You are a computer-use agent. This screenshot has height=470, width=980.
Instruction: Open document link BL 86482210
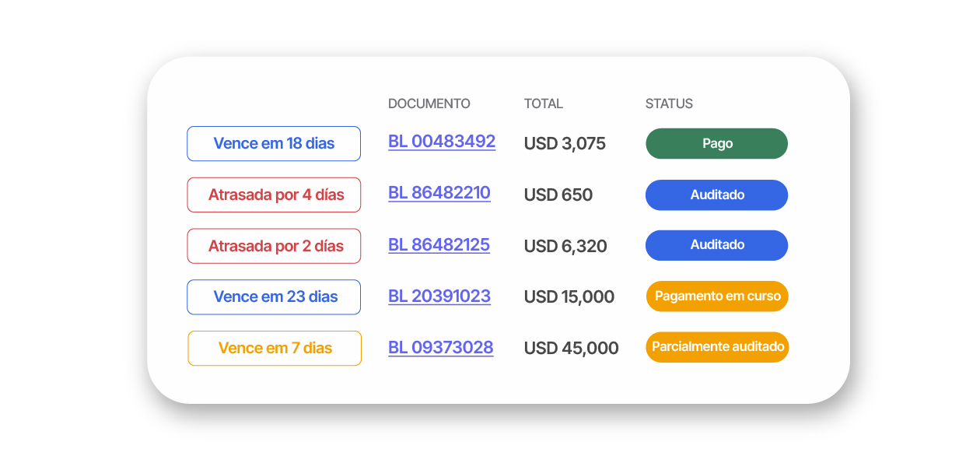pyautogui.click(x=439, y=193)
